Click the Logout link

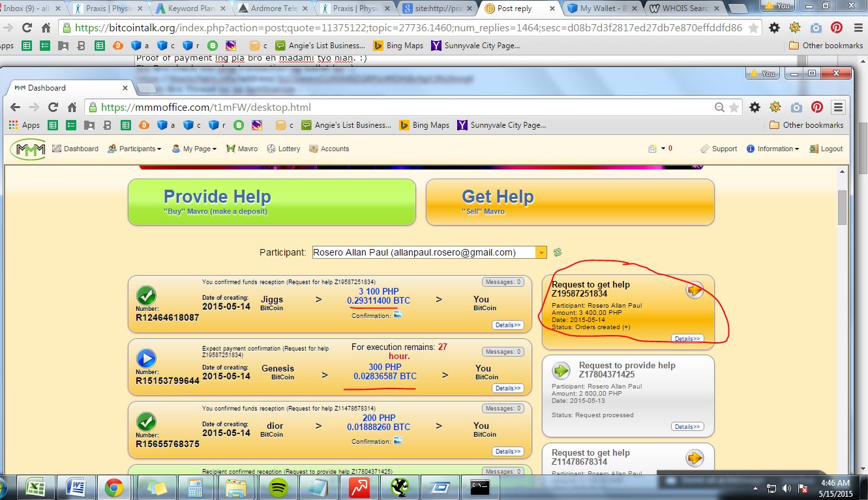click(826, 149)
